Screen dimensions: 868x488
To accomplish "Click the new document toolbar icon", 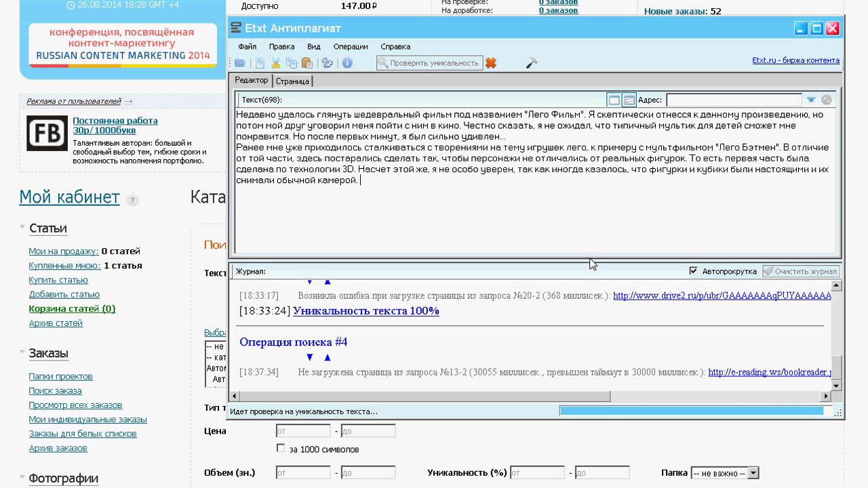I will pyautogui.click(x=260, y=63).
